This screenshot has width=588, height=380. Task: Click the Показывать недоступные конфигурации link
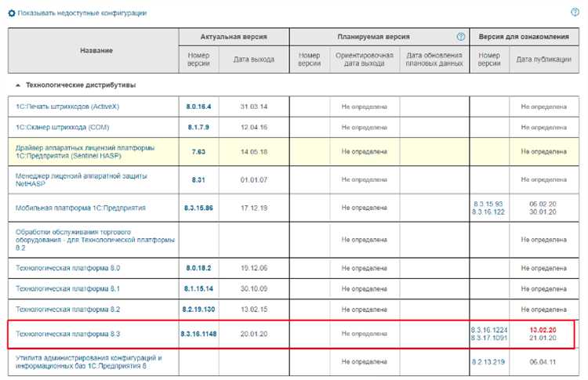click(x=82, y=13)
